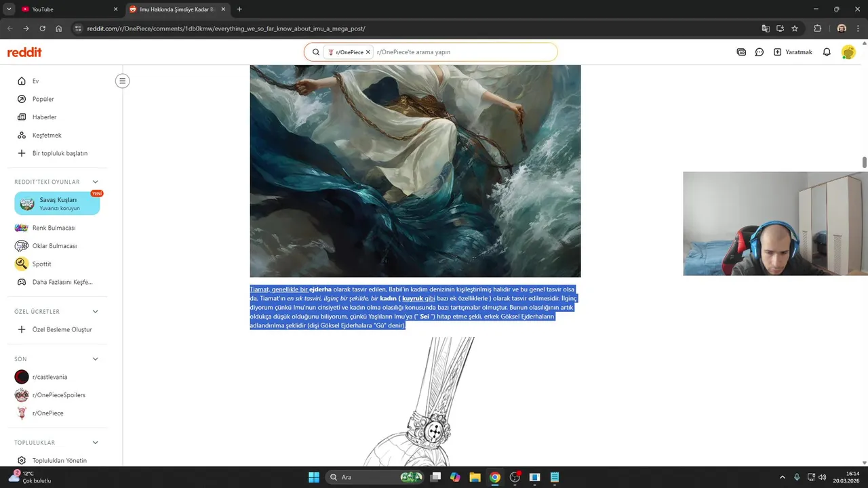Click the Yaratmak create post button
This screenshot has width=868, height=488.
click(x=793, y=52)
